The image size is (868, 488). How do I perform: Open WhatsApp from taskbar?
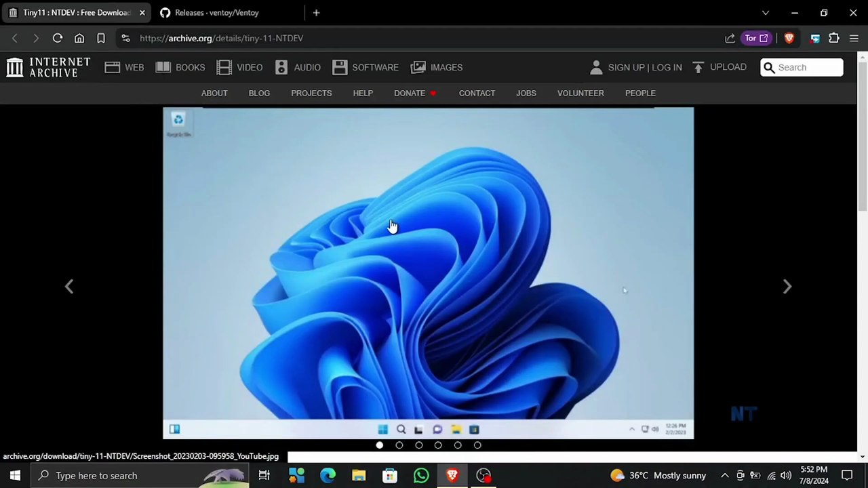pyautogui.click(x=421, y=475)
